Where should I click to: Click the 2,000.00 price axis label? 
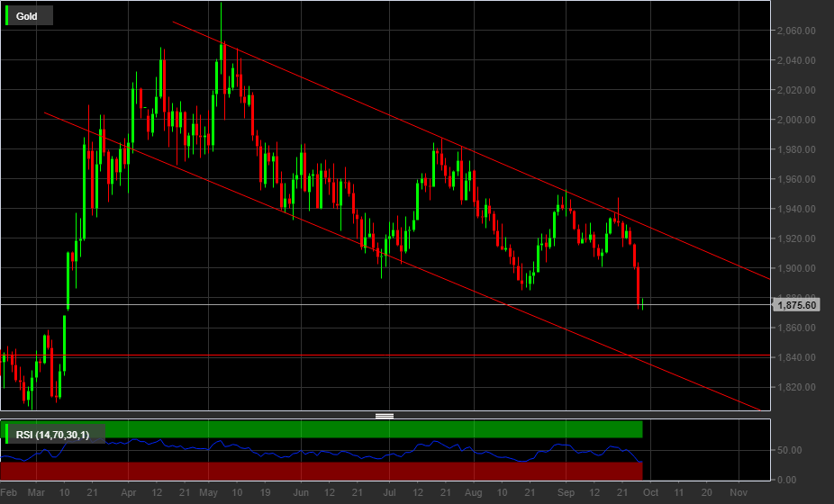[796, 121]
